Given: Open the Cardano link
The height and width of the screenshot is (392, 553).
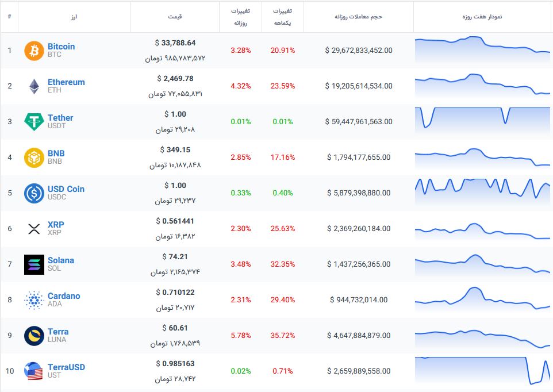Looking at the screenshot, I should [64, 296].
